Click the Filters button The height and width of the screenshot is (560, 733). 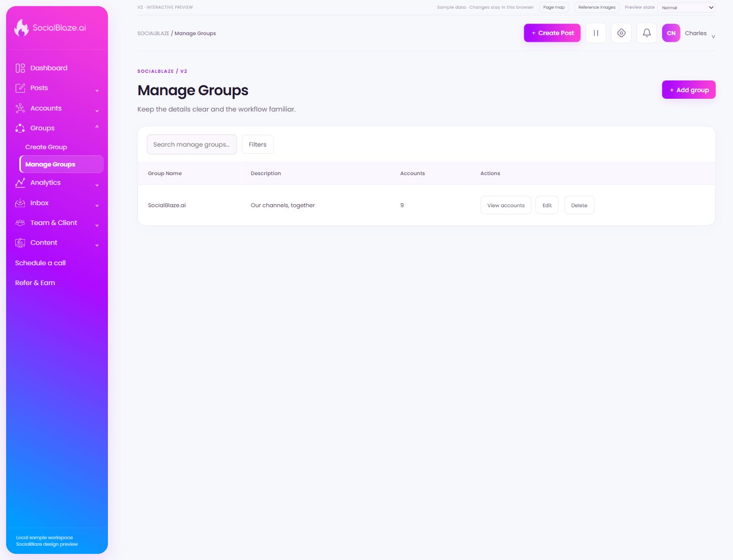click(258, 145)
